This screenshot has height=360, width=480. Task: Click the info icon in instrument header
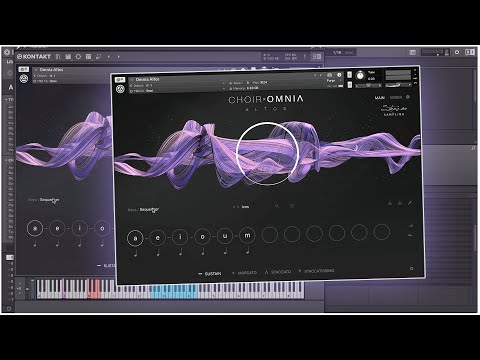[x=339, y=75]
